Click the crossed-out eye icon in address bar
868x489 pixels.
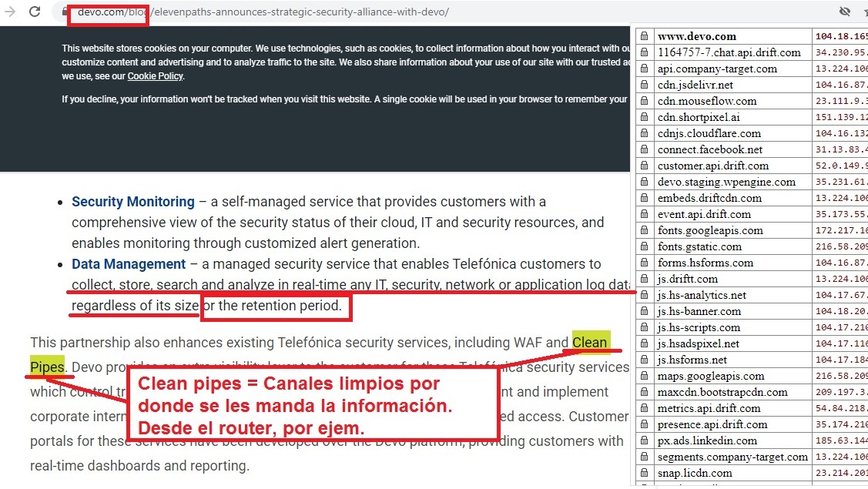click(845, 12)
